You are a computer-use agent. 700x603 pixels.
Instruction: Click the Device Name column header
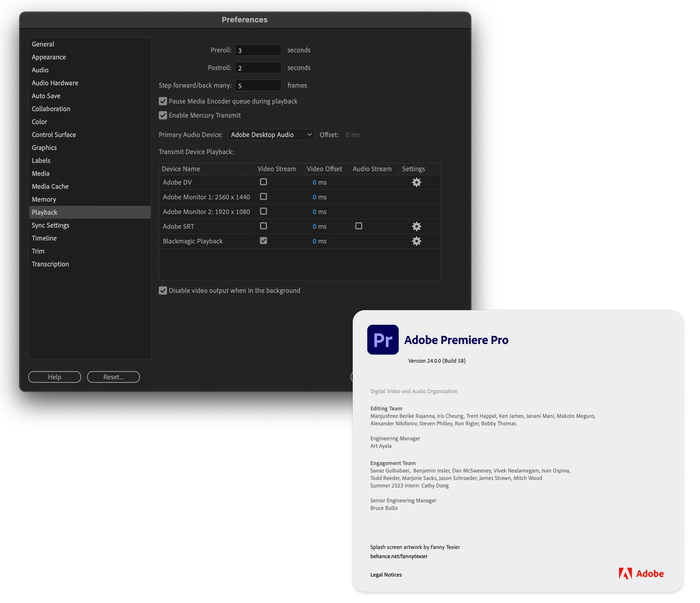[x=207, y=169]
